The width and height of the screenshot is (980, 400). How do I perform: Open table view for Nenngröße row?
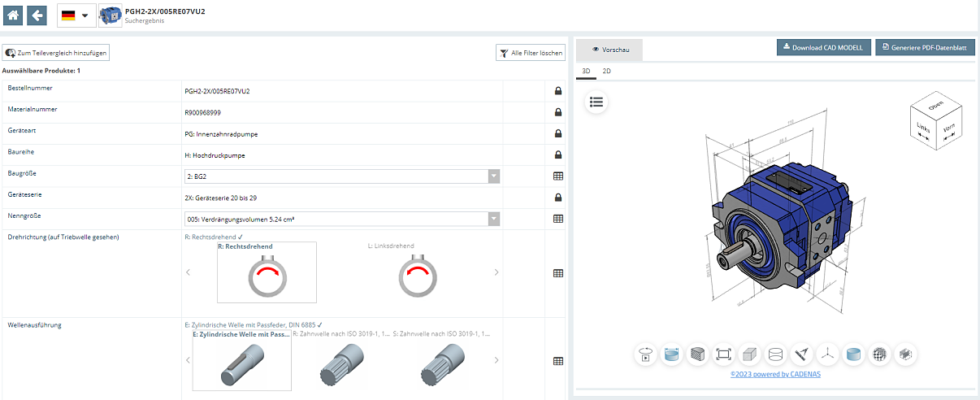[x=558, y=219]
